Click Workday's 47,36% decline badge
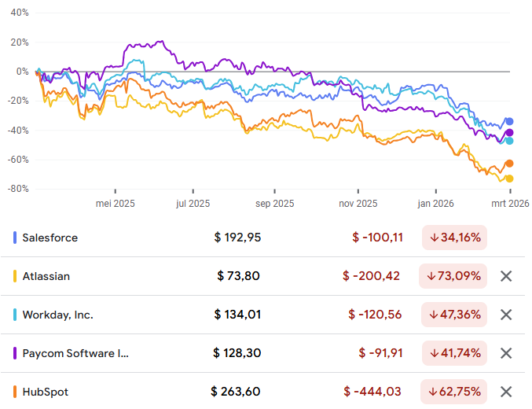 [454, 315]
